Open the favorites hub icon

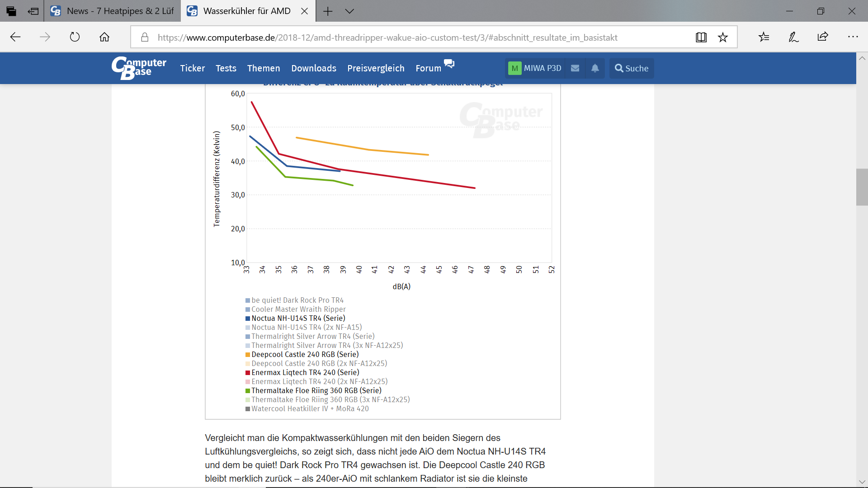click(764, 37)
